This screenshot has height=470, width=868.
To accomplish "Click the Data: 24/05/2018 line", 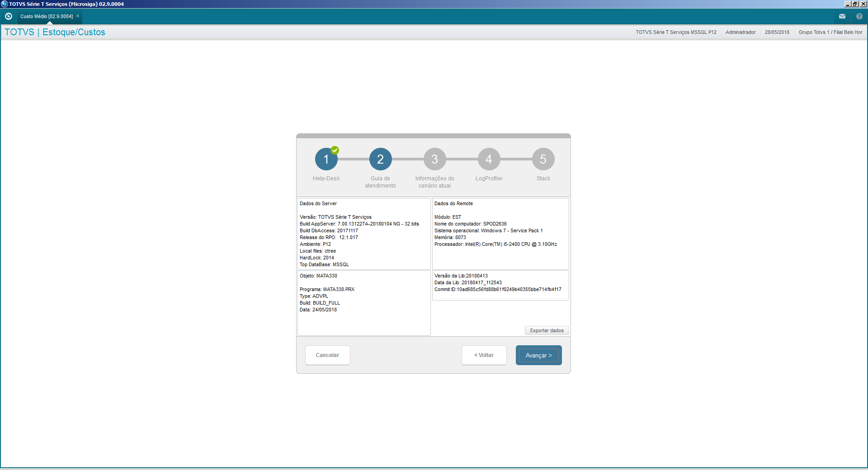I will pyautogui.click(x=318, y=310).
